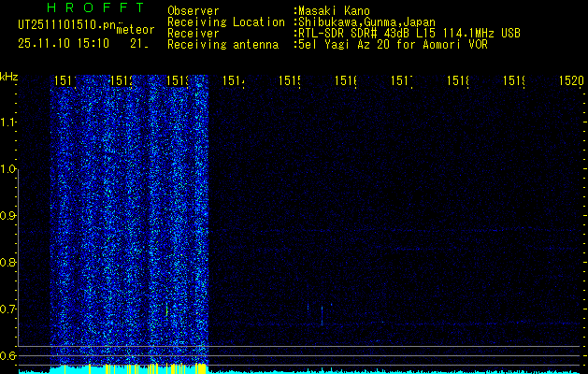The width and height of the screenshot is (588, 374).
Task: Select observer name Masaki Kano
Action: [x=334, y=11]
